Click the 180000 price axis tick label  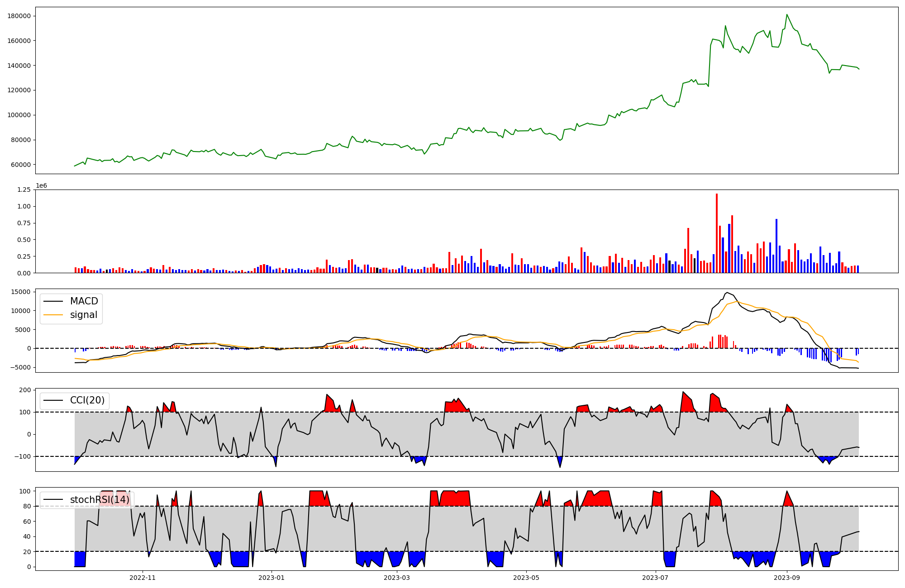pos(19,16)
